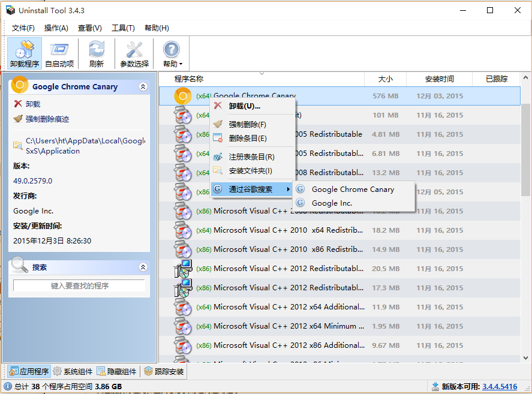Search Google for Google Inc. in submenu

332,203
